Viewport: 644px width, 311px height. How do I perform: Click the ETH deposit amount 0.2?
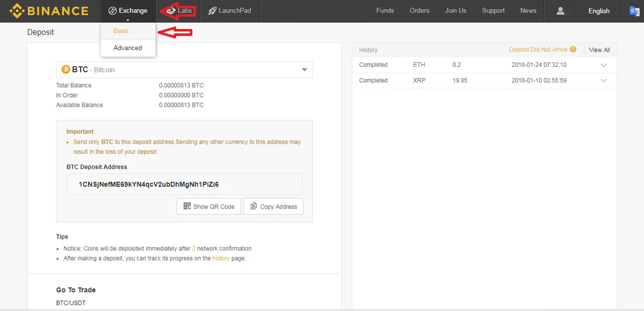pos(456,65)
